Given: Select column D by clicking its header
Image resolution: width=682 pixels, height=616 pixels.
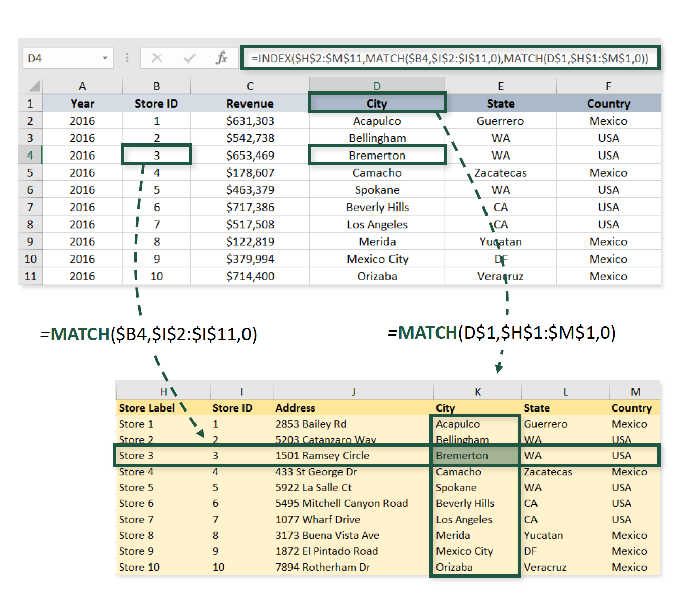Looking at the screenshot, I should (377, 85).
